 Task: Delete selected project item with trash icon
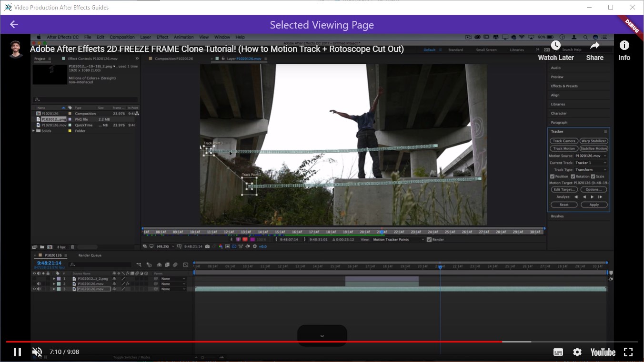click(x=72, y=247)
